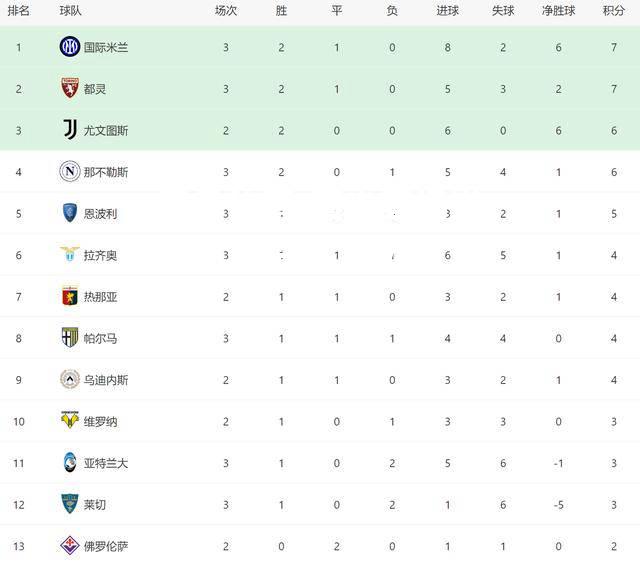This screenshot has height=563, width=640.
Task: Click the Fiorentina club logo
Action: click(70, 545)
